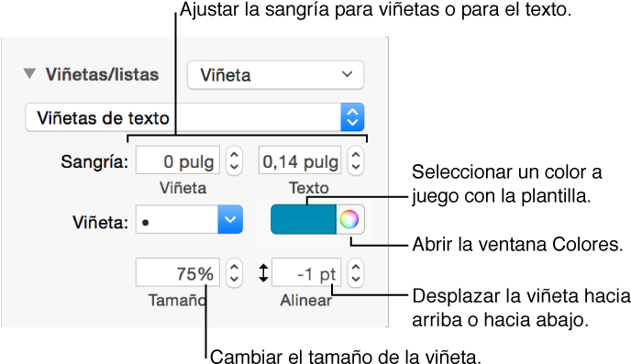Open the Viñeta list style dropdown
Screen dimensions: 631x364
click(x=275, y=75)
